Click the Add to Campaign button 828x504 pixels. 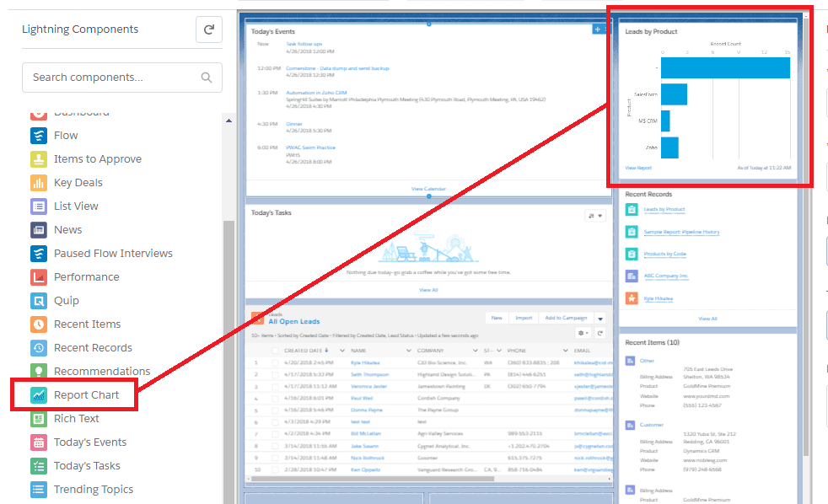click(566, 319)
